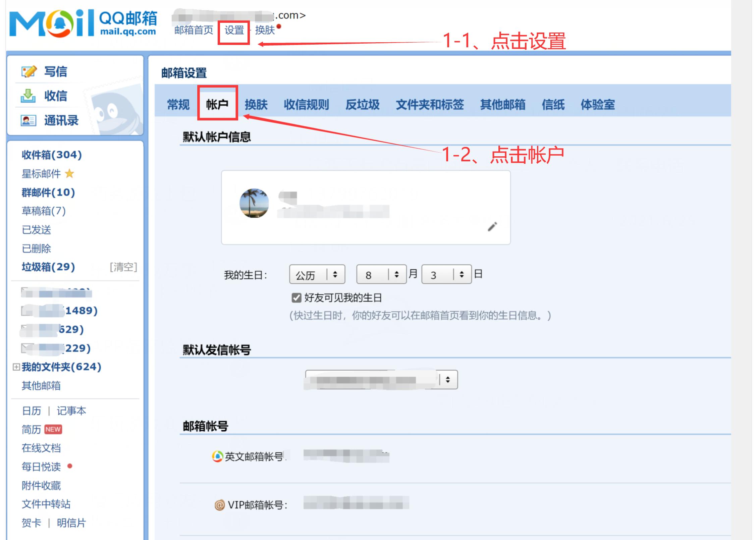Switch to the 反垃圾 settings tab
The width and height of the screenshot is (756, 540).
[362, 105]
